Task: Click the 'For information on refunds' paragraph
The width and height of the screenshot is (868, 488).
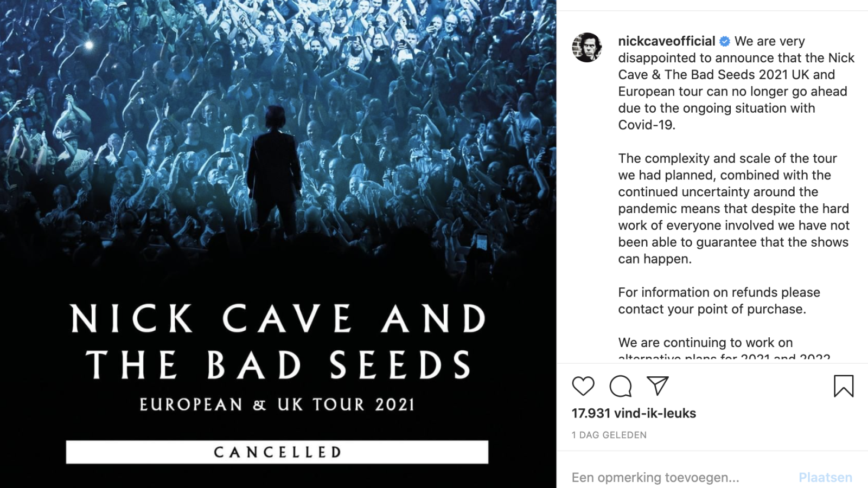Action: (x=719, y=300)
